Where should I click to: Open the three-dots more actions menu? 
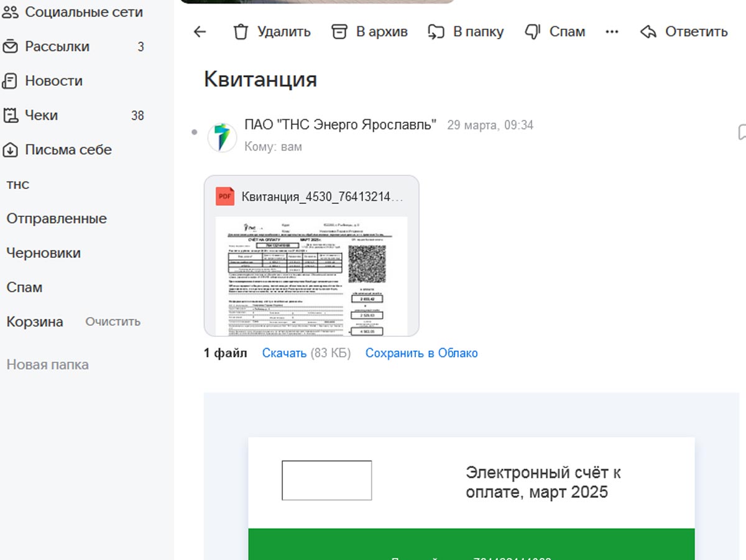tap(612, 32)
